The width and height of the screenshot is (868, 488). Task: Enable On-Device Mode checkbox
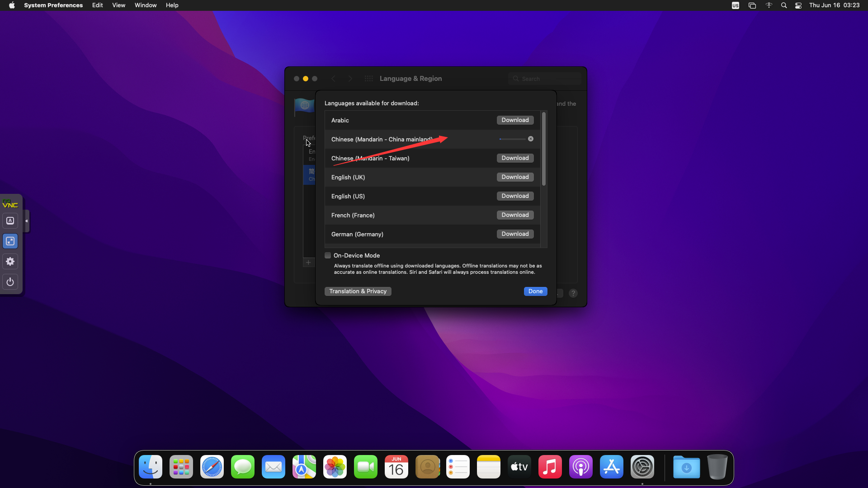coord(328,255)
